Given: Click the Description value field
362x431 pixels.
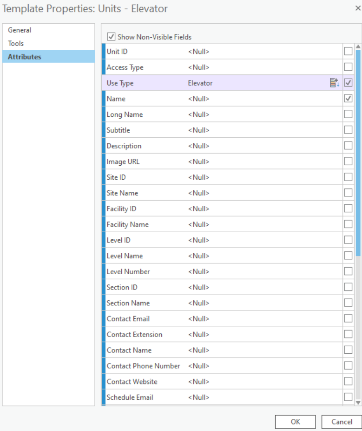Looking at the screenshot, I should tap(264, 146).
